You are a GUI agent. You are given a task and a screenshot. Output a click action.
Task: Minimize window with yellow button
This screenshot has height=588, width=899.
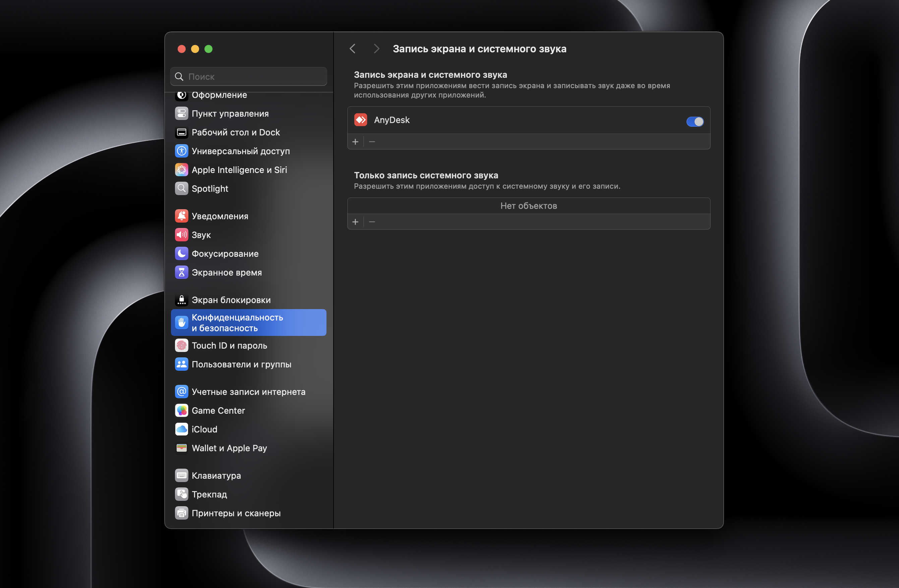pos(195,49)
